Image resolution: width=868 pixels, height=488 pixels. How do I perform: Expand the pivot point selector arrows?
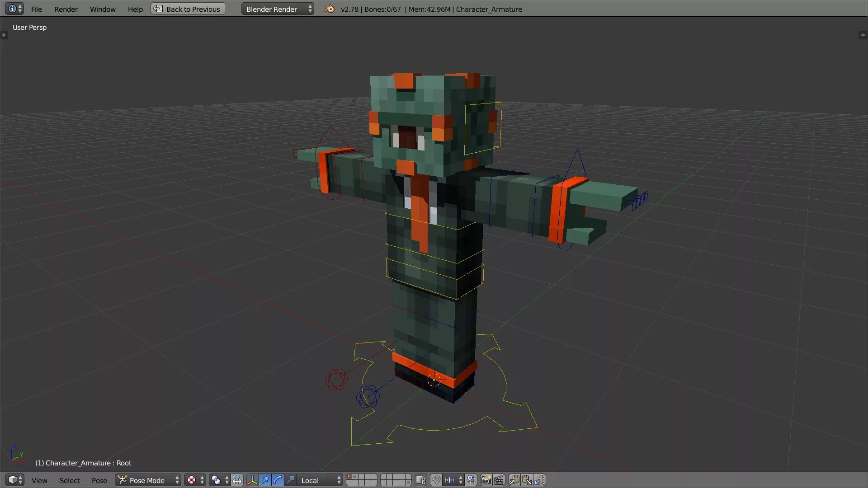pyautogui.click(x=227, y=480)
